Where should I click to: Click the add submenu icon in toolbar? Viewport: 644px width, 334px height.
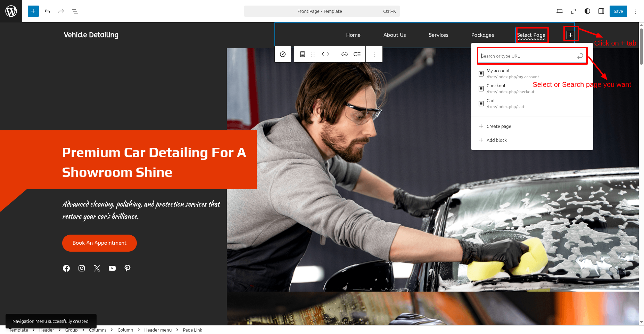coord(357,54)
